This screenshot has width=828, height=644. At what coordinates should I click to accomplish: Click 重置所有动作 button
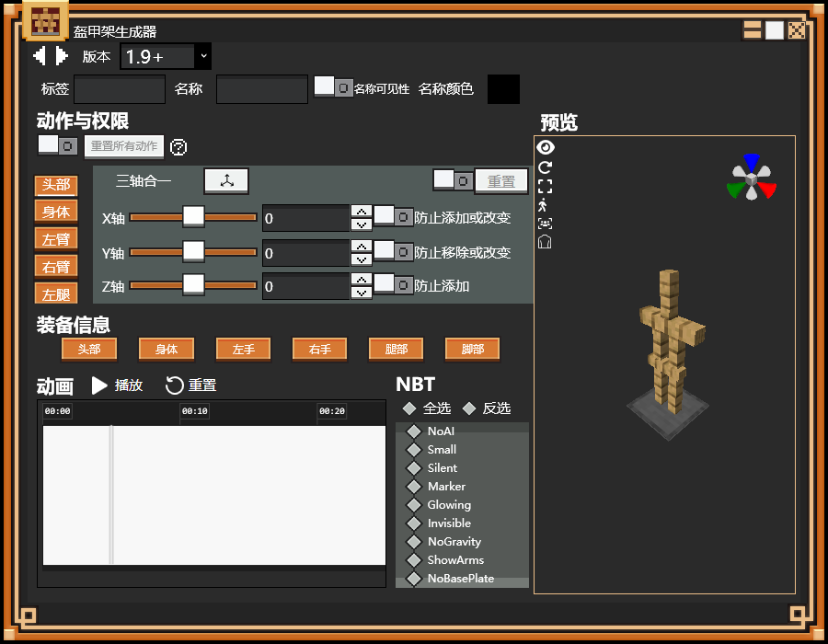tap(124, 146)
